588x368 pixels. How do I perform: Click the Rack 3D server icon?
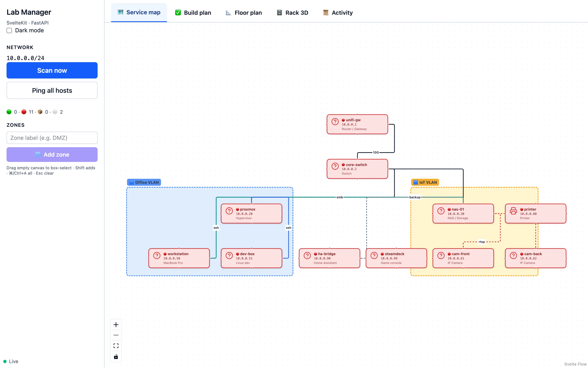(280, 12)
